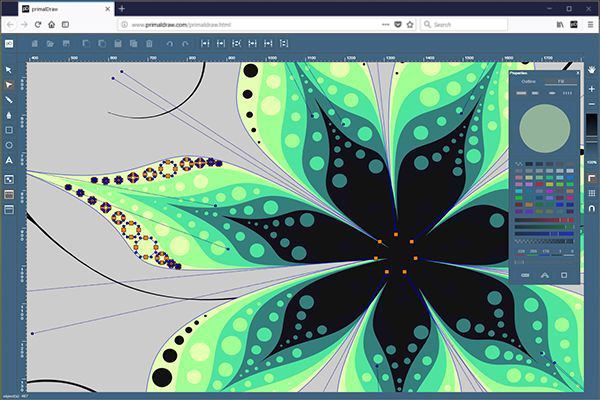Open the window panel icon at bottom of left toolbar

pos(9,209)
